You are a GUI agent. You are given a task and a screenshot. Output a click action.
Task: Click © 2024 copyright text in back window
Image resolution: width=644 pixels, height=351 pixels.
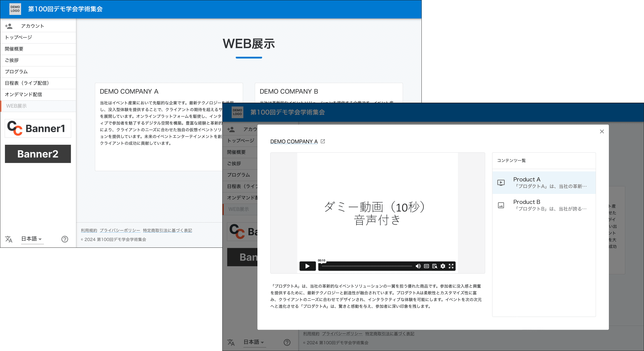(x=114, y=240)
